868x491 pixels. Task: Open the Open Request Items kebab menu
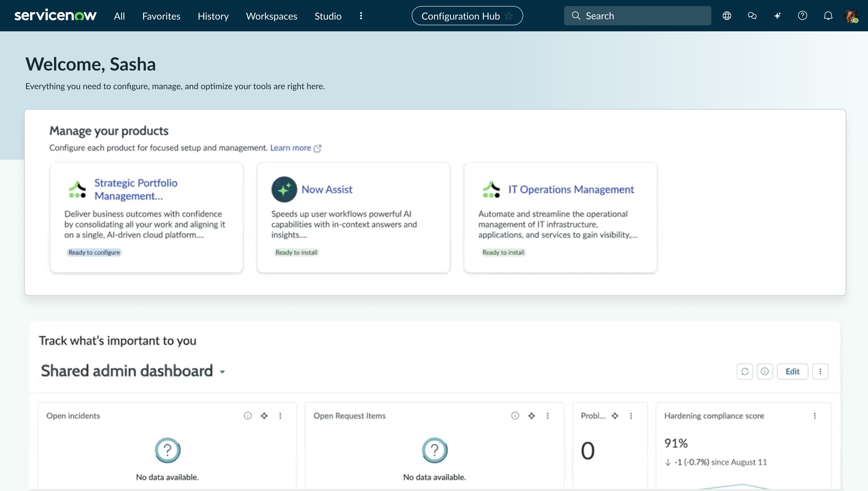point(548,415)
